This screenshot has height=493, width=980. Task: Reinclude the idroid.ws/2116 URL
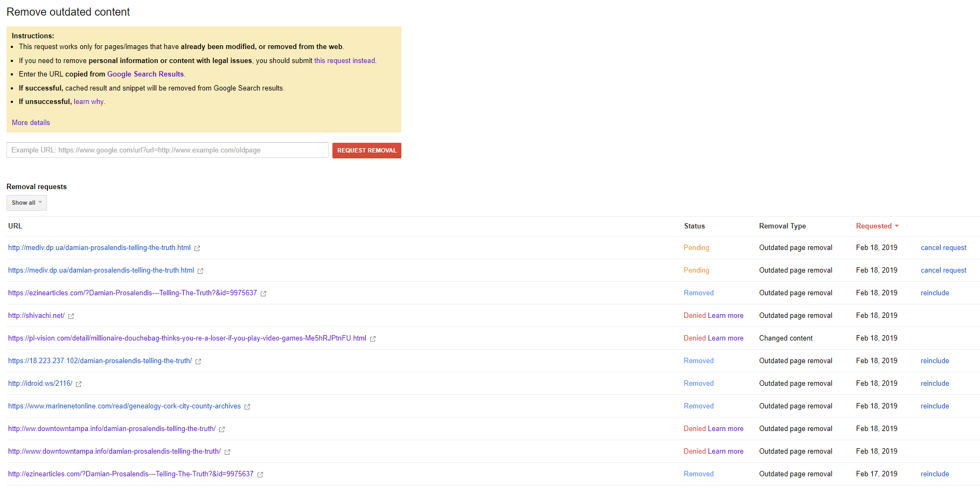click(935, 384)
